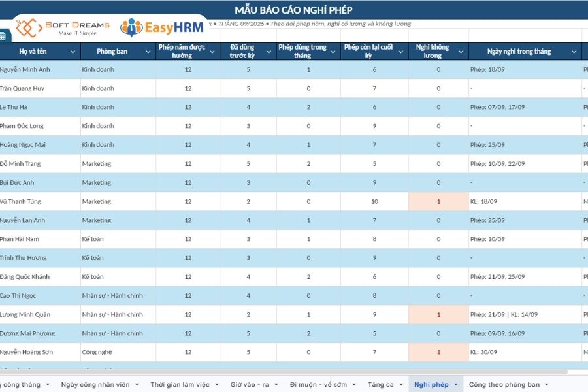Switch to the Tăng ca sheet tab

click(381, 385)
